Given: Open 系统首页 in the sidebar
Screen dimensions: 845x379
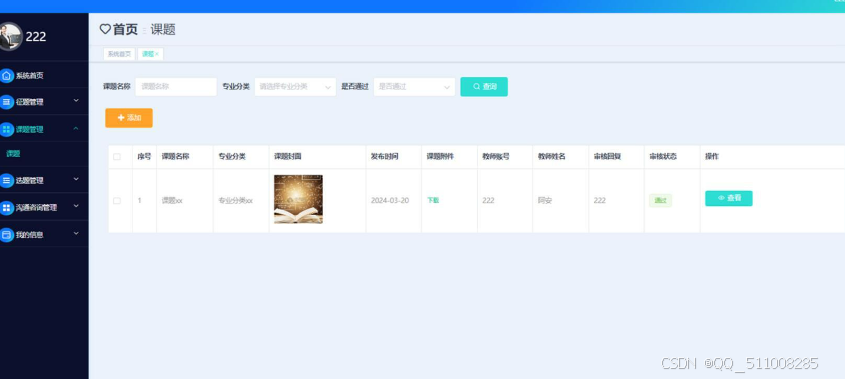Looking at the screenshot, I should click(x=44, y=75).
